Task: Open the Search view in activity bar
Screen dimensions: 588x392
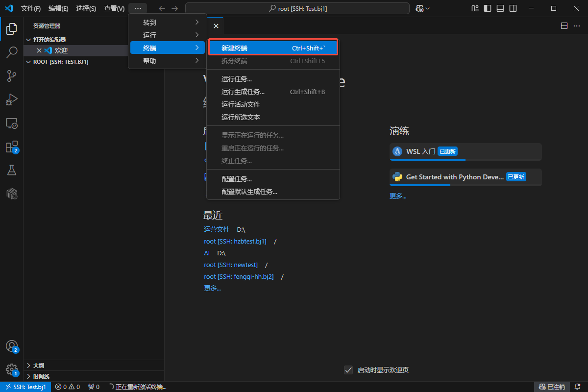Action: click(12, 52)
